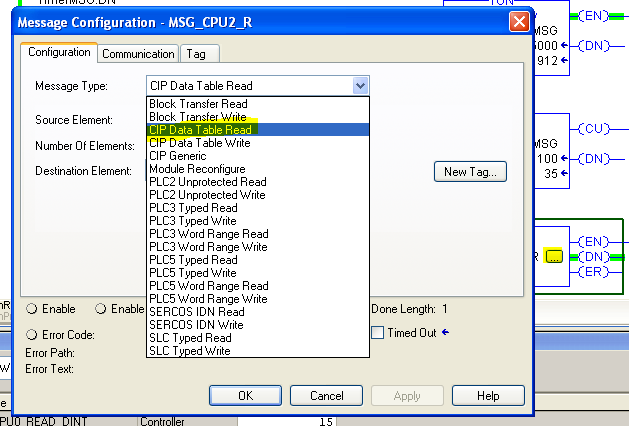The height and width of the screenshot is (426, 629).
Task: Select CIP Generic message type
Action: [x=258, y=156]
